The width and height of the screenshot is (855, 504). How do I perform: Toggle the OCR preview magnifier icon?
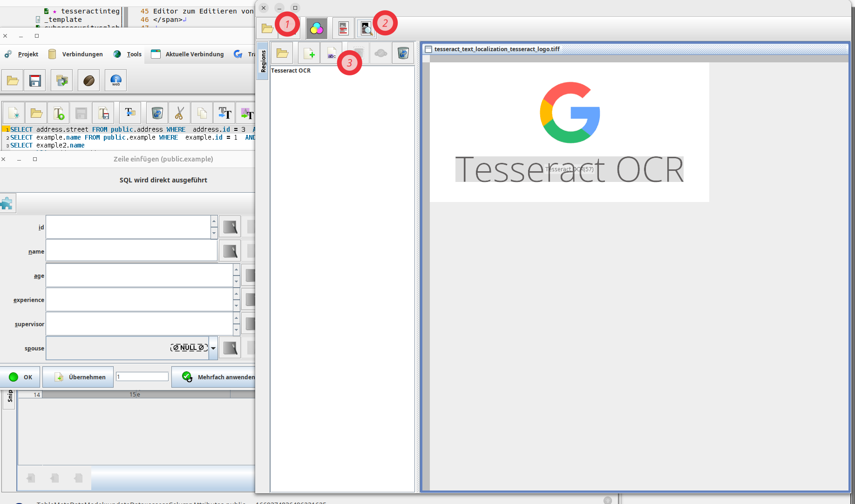point(366,28)
